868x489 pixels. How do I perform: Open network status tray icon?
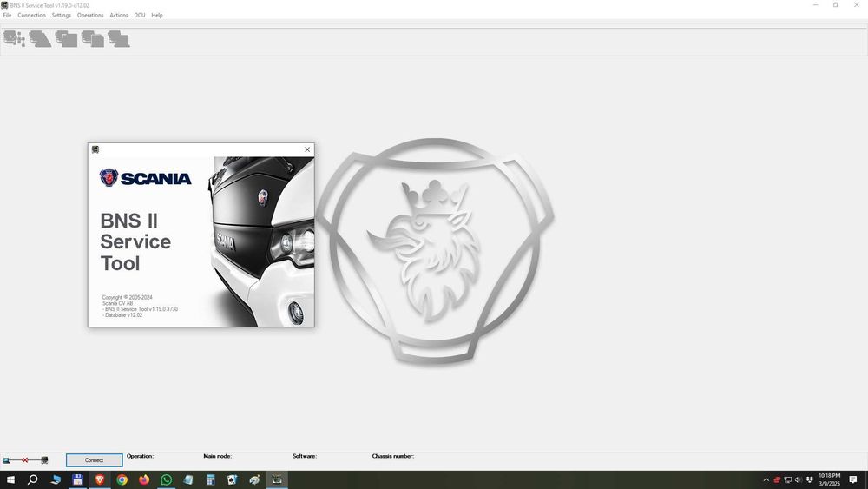tap(788, 479)
